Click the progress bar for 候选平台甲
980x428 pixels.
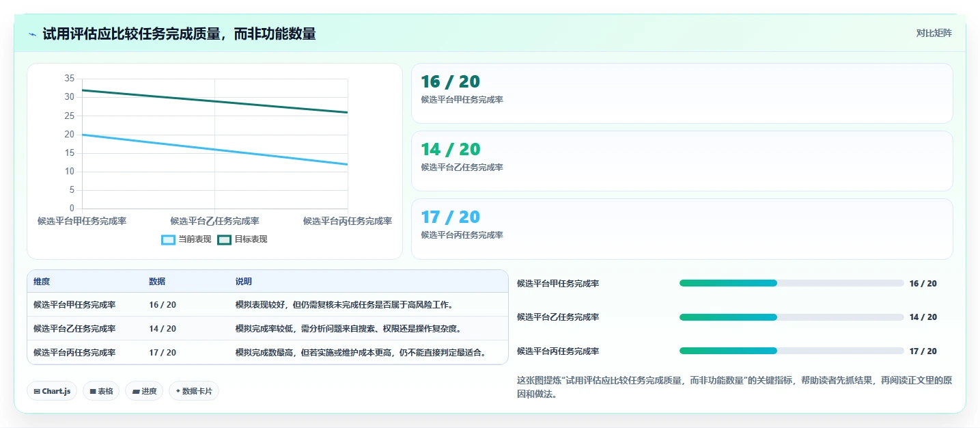pyautogui.click(x=792, y=283)
